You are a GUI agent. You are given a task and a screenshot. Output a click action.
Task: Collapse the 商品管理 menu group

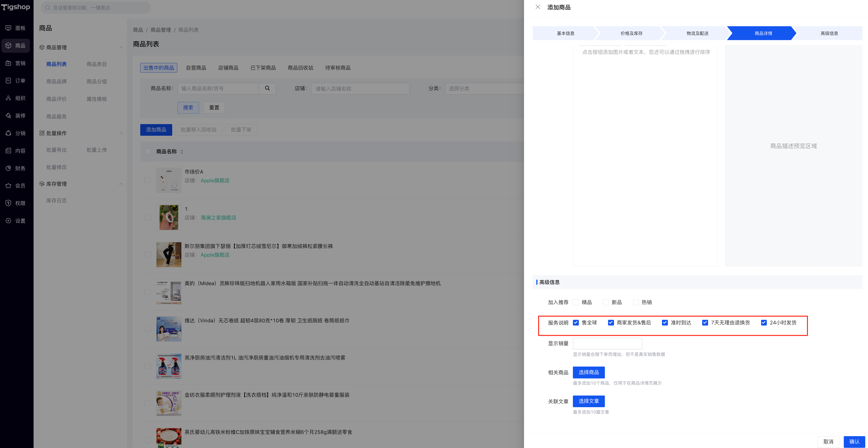(x=121, y=47)
